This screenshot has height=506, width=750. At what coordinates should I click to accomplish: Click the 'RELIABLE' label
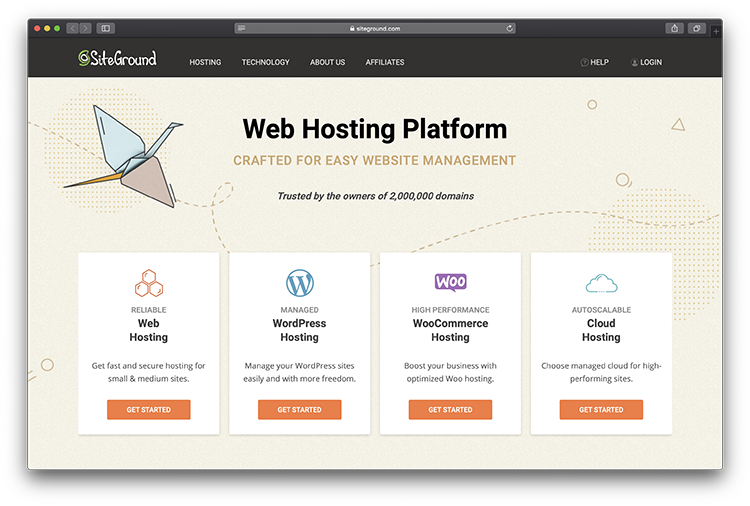(149, 310)
